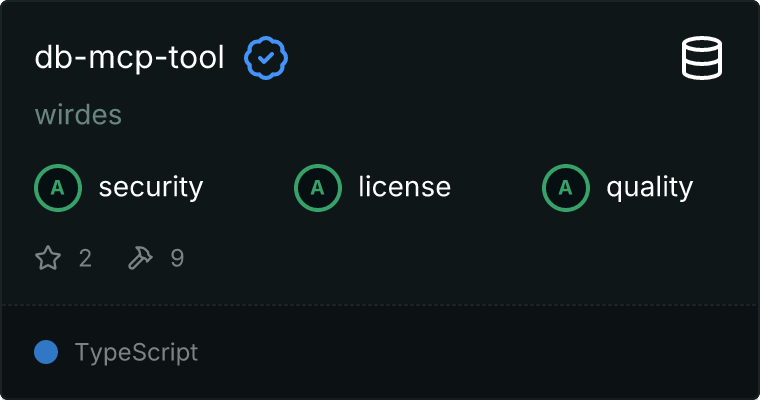Click the letter A beside the quality label
Screen dimensions: 760x400
pyautogui.click(x=566, y=187)
